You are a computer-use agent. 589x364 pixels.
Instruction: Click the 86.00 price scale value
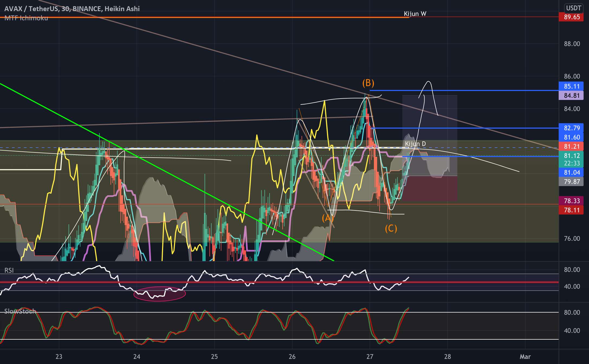point(572,76)
